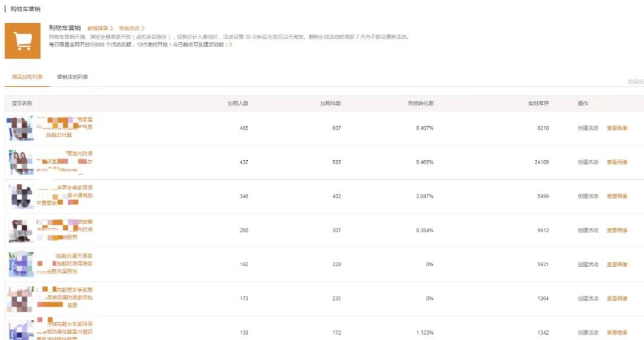The image size is (644, 340).
Task: Click 查看画像 for the row with stock 1342
Action: (617, 332)
